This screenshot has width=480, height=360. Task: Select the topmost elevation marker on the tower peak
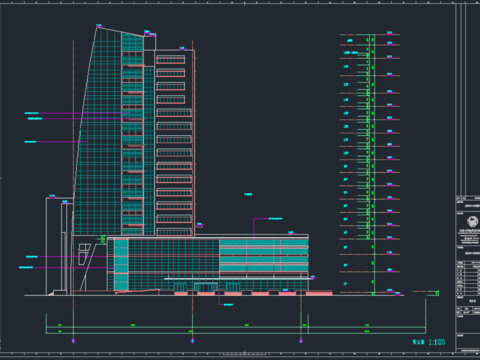[99, 26]
